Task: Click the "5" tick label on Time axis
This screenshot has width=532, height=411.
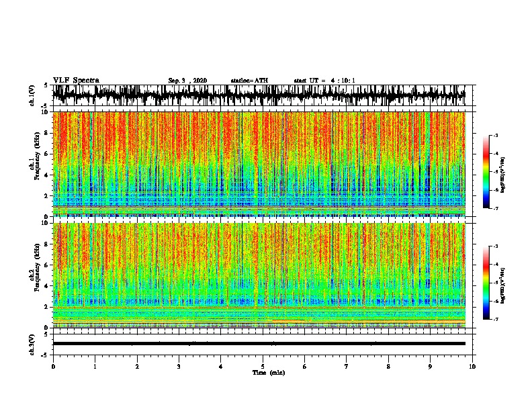Action: pyautogui.click(x=263, y=367)
